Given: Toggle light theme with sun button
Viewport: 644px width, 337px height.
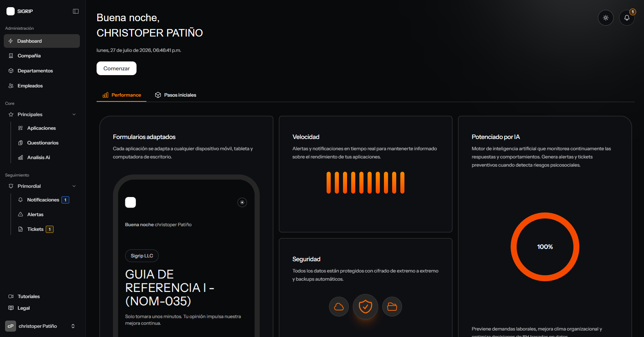Looking at the screenshot, I should point(606,18).
